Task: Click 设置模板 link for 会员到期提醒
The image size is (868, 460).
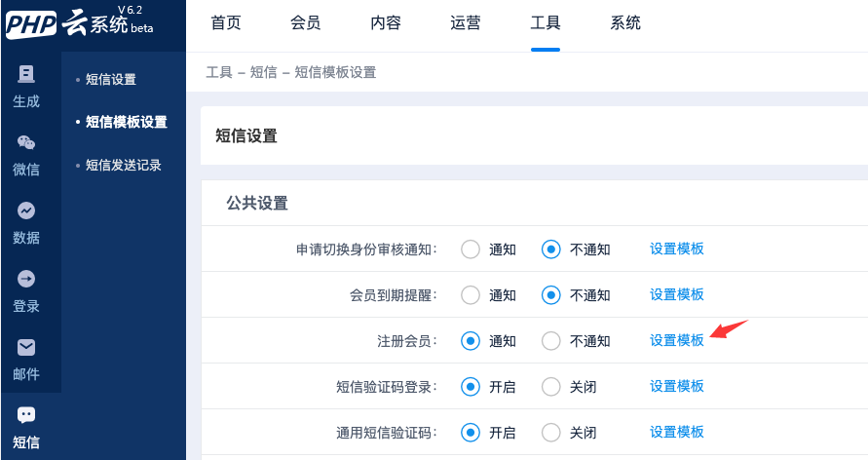Action: point(677,294)
